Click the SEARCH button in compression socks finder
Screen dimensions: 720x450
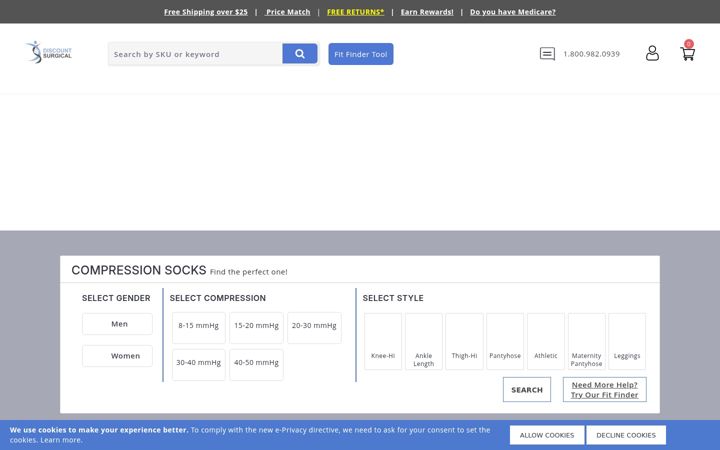click(x=527, y=389)
